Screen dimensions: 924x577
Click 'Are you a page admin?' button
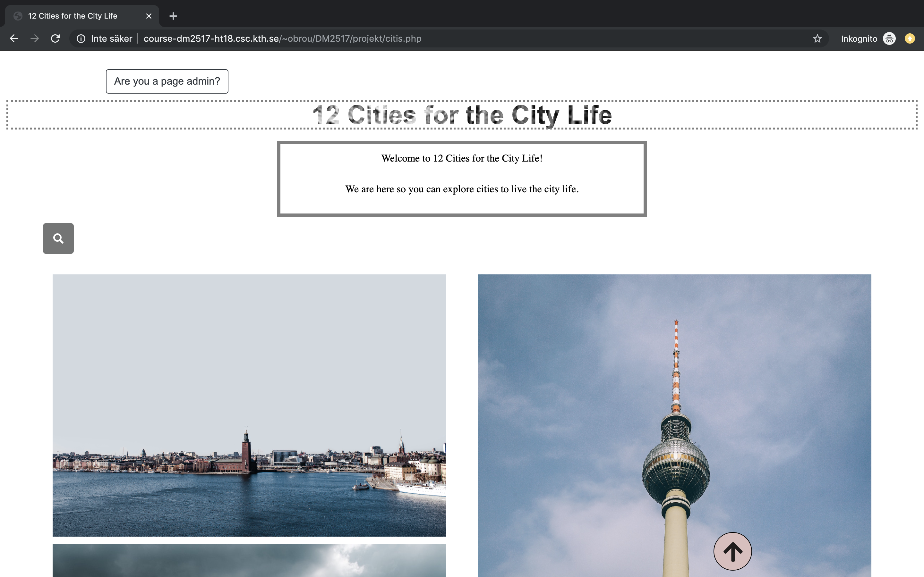(167, 81)
